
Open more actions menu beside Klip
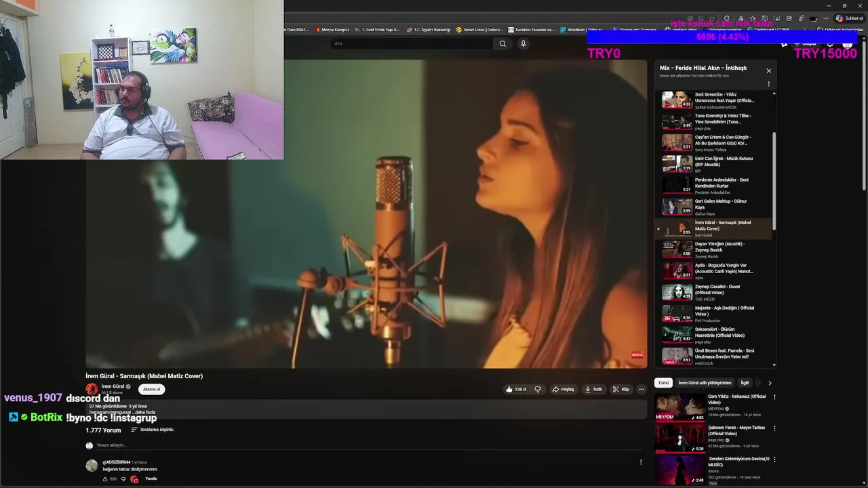pos(642,389)
